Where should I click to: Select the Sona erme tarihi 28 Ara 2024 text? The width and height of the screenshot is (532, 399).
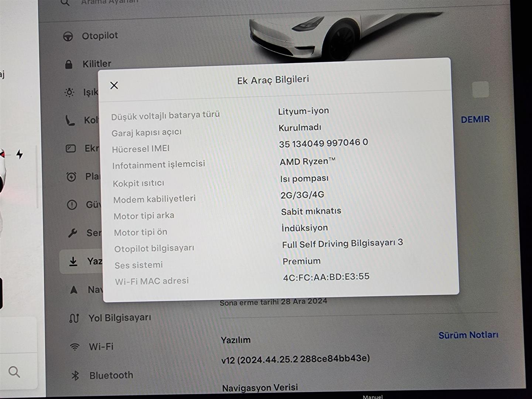click(273, 302)
